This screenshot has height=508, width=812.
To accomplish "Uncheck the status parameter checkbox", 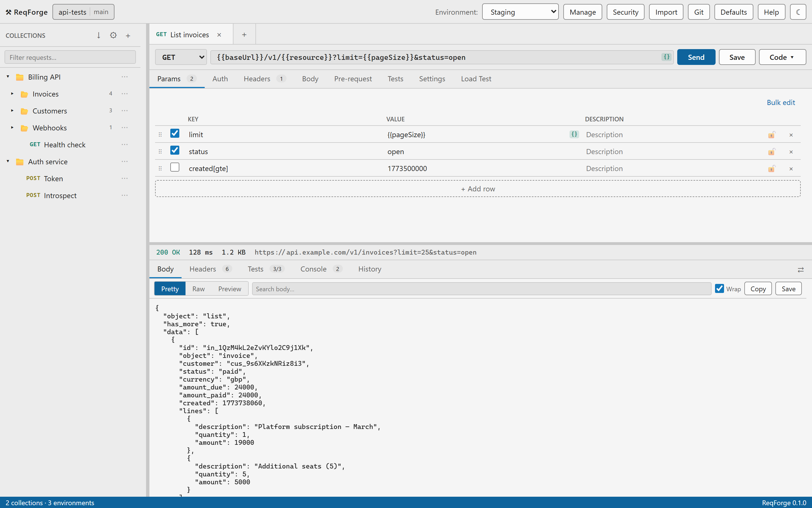I will 175,150.
